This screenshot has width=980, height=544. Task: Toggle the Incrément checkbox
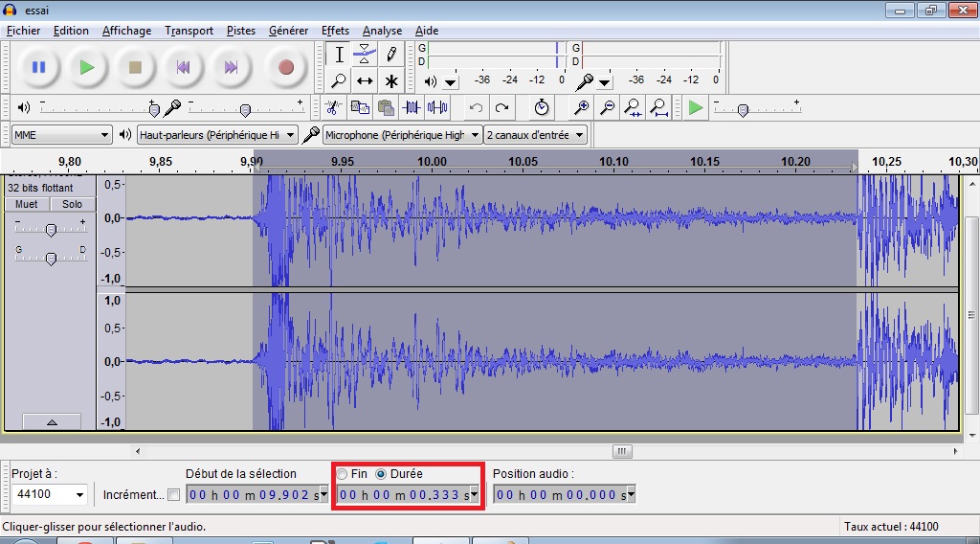click(x=174, y=494)
